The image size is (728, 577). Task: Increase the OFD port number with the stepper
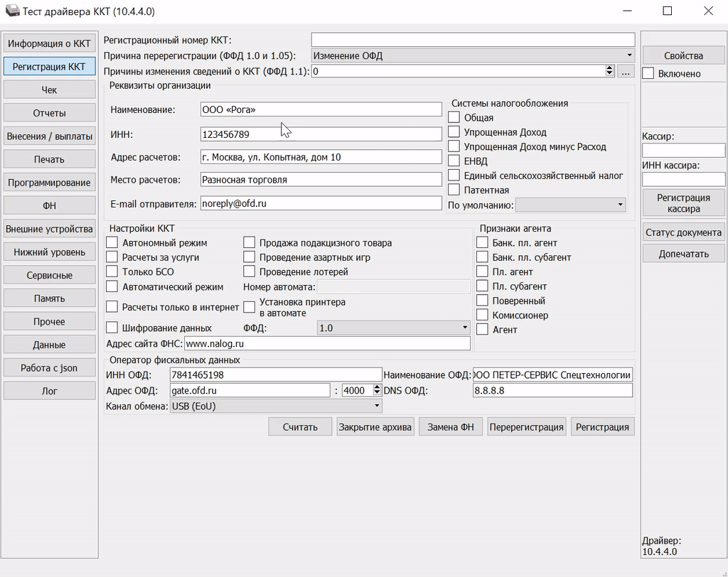pyautogui.click(x=378, y=387)
